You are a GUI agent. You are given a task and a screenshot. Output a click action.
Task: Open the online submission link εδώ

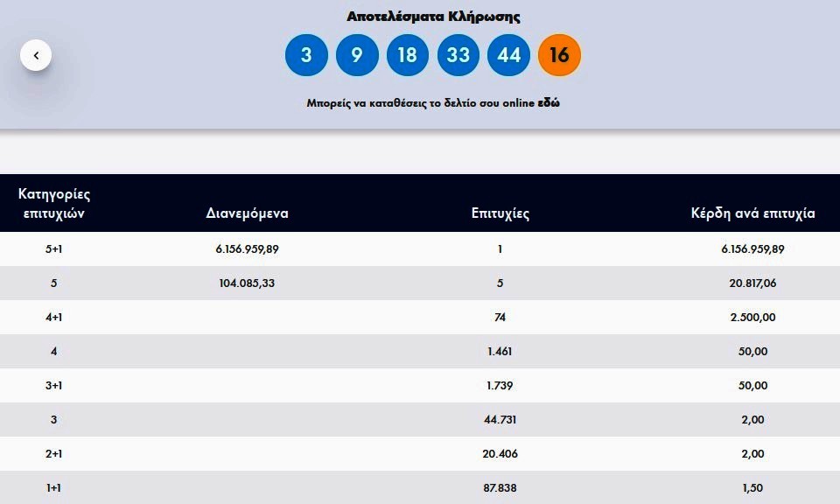(549, 103)
